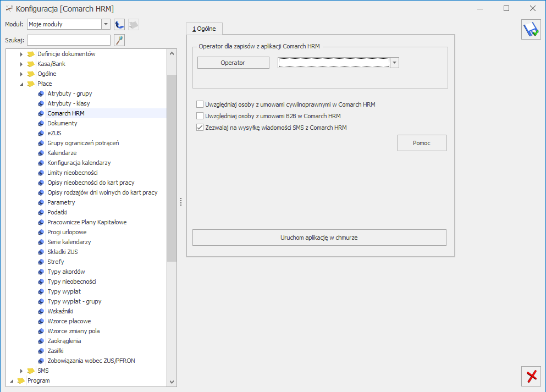Select Opisy rodzajów dni wolnych do kart pracy
The height and width of the screenshot is (392, 546).
(102, 192)
